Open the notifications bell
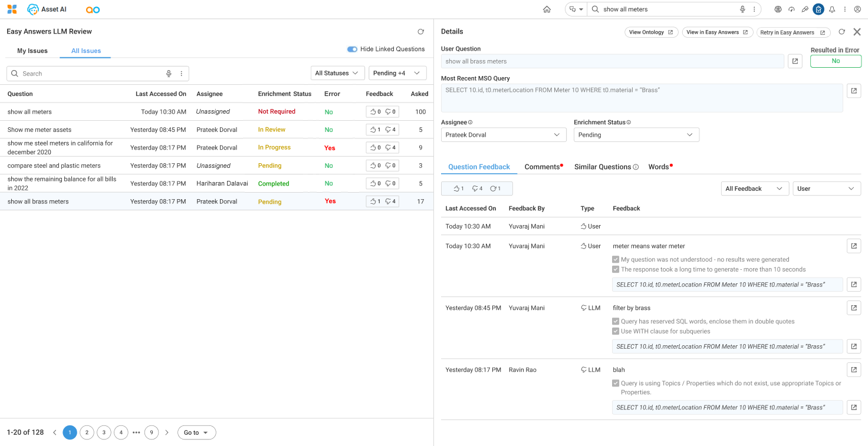This screenshot has width=868, height=446. 832,9
